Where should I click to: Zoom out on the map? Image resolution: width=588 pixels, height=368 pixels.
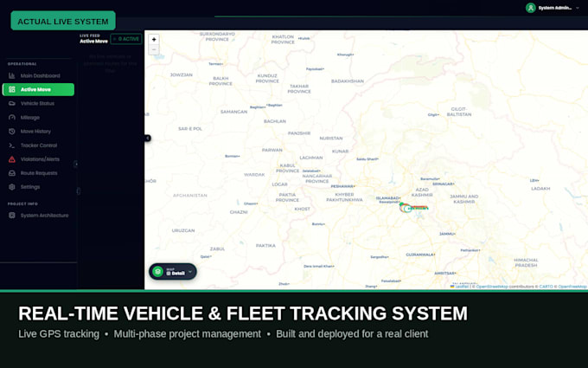(154, 49)
